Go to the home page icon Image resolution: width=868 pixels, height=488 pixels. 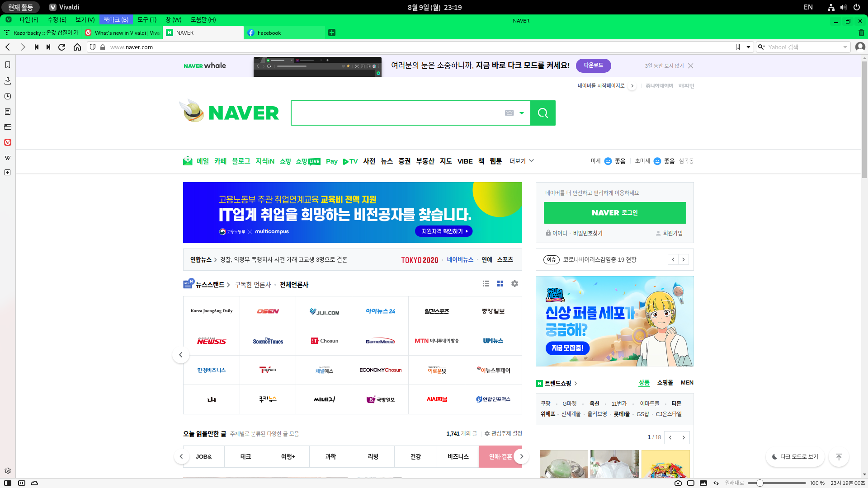pos(77,47)
